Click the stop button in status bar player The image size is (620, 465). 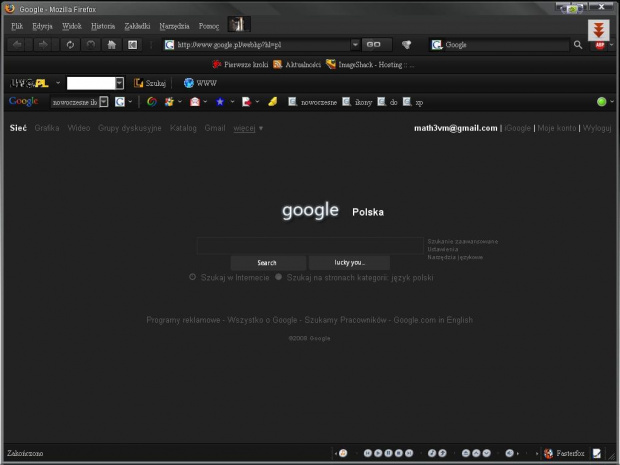[x=399, y=453]
